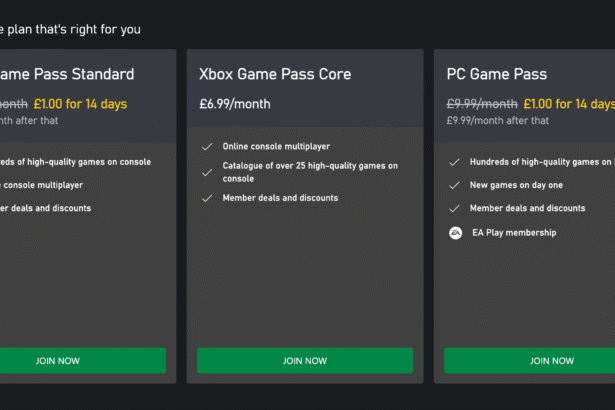Click JOIN NOW under Xbox Game Pass Core
The image size is (615, 410).
tap(305, 360)
